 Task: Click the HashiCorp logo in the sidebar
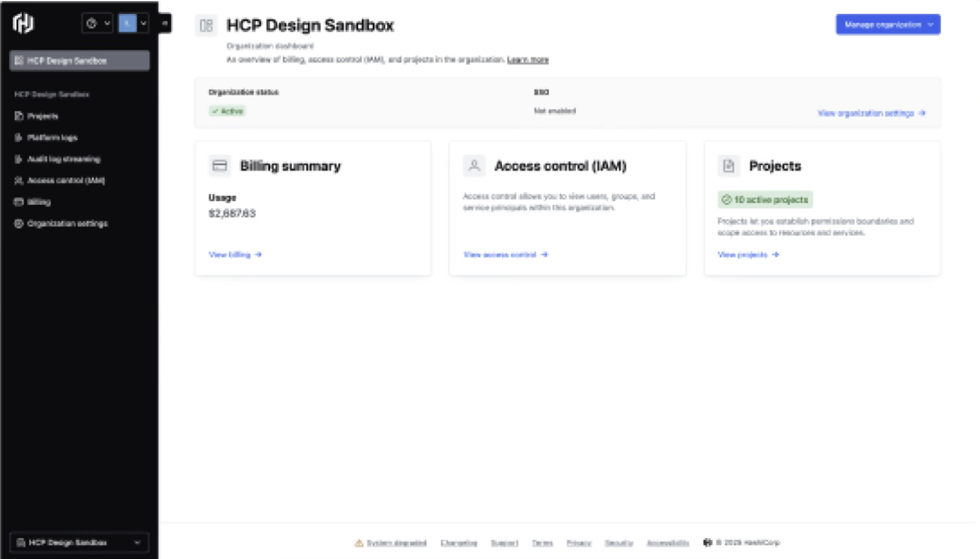23,23
